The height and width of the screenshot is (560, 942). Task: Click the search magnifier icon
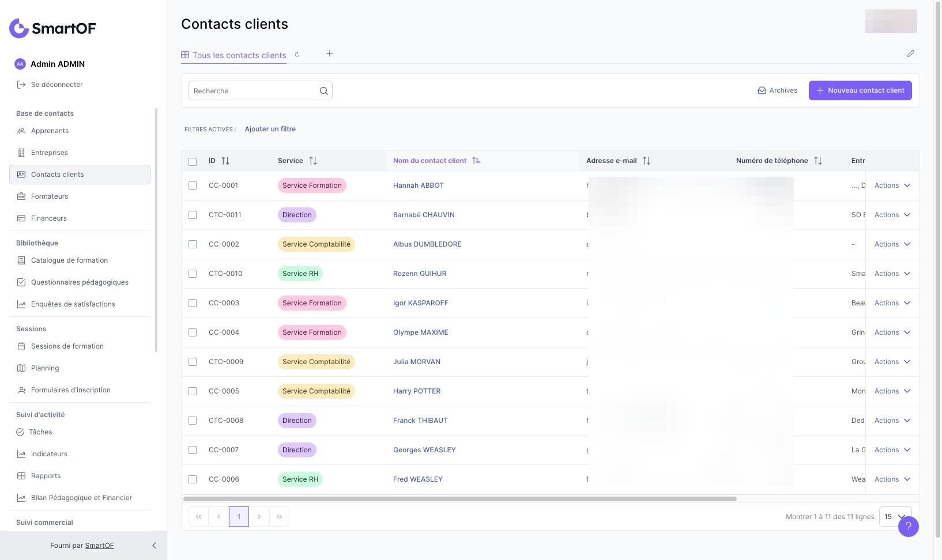pos(323,91)
